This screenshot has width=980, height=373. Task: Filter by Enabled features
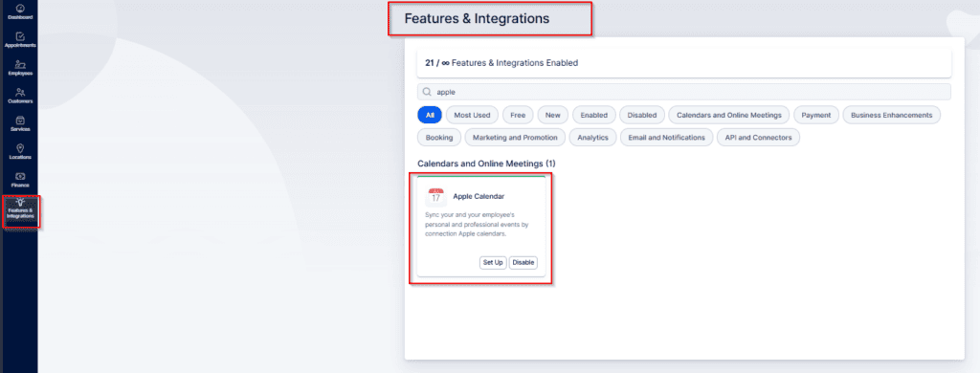click(593, 115)
